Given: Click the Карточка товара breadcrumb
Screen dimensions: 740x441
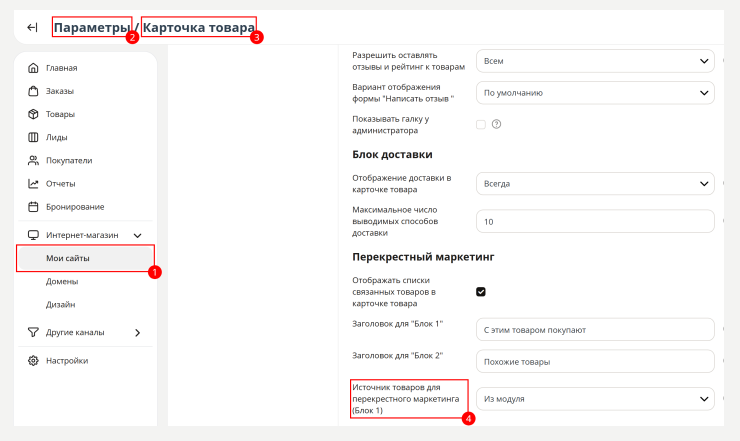Looking at the screenshot, I should [x=199, y=27].
